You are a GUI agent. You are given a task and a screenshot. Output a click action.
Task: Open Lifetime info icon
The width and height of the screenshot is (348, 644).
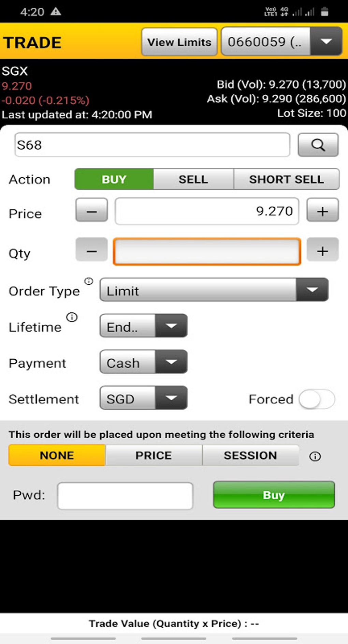72,317
